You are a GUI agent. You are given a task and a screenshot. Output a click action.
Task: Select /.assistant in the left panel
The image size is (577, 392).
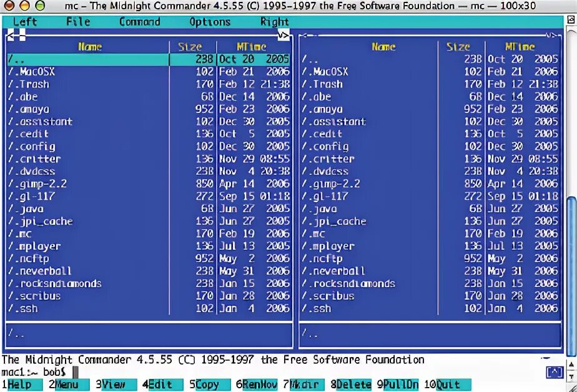point(149,121)
